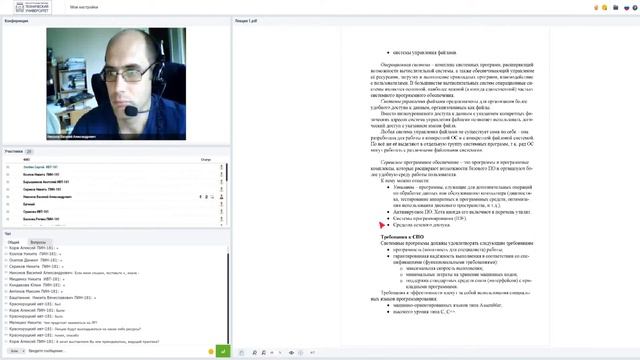The width and height of the screenshot is (640, 360).
Task: Click the 'Требования к СПО' heading in document
Action: tap(402, 237)
